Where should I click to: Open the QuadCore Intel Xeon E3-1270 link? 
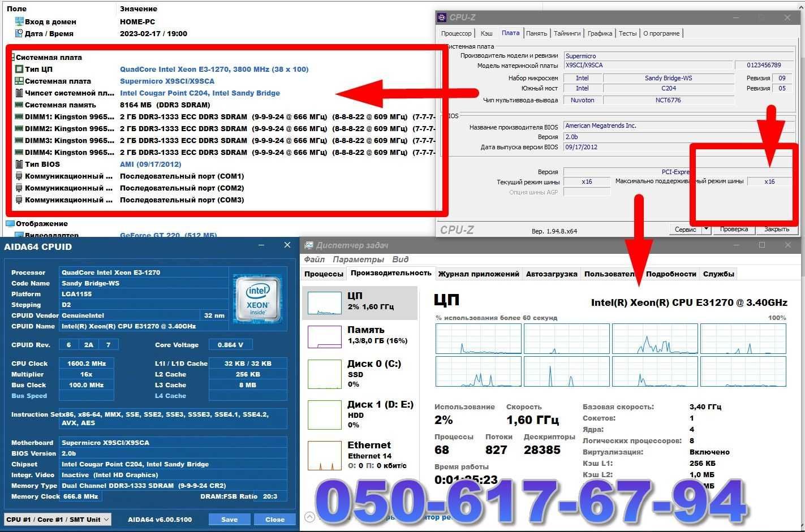click(x=214, y=70)
